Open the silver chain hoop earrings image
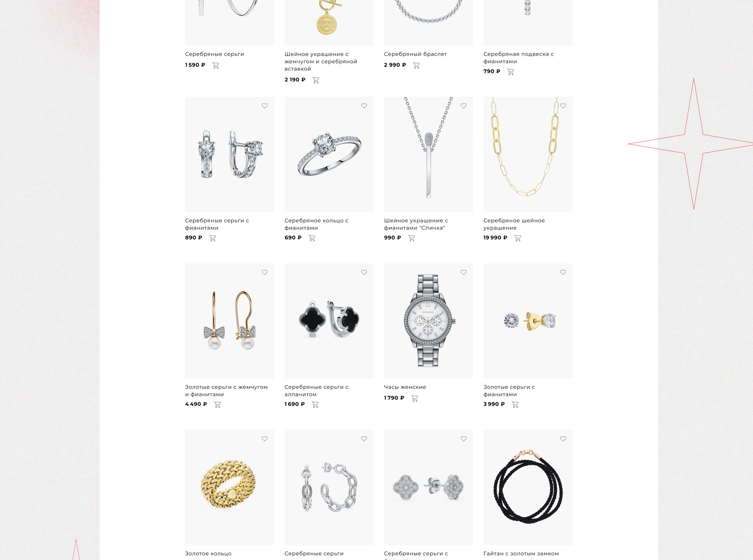 (329, 487)
